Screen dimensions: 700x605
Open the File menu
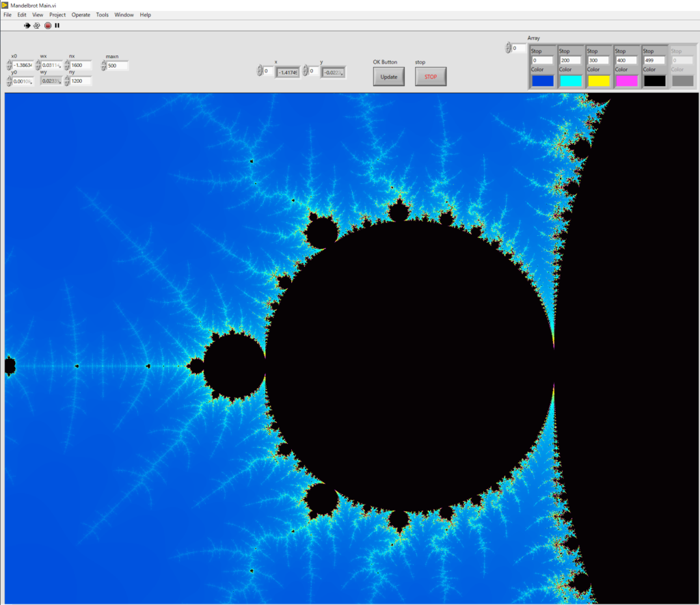[x=8, y=14]
